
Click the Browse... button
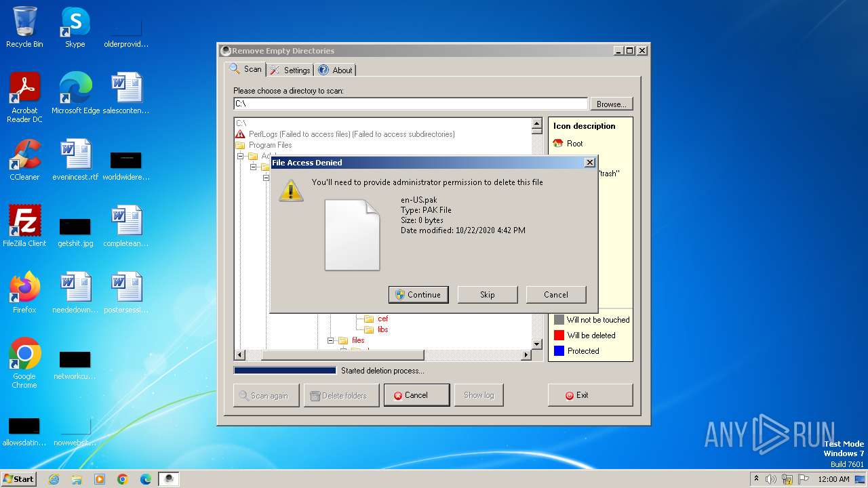[612, 104]
